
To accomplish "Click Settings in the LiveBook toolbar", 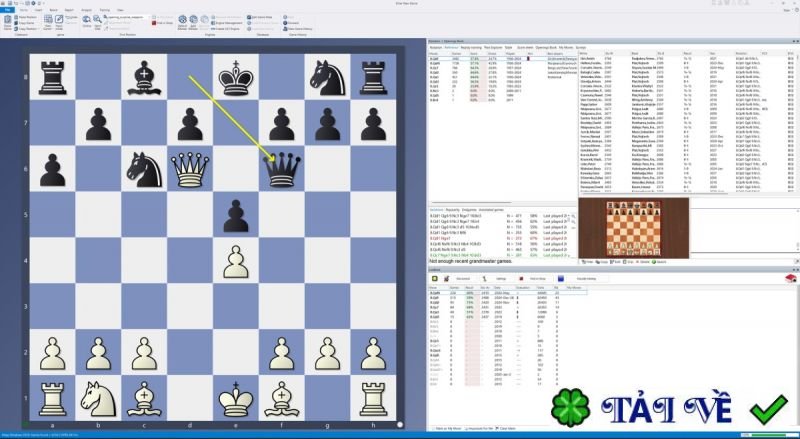I will click(x=501, y=279).
